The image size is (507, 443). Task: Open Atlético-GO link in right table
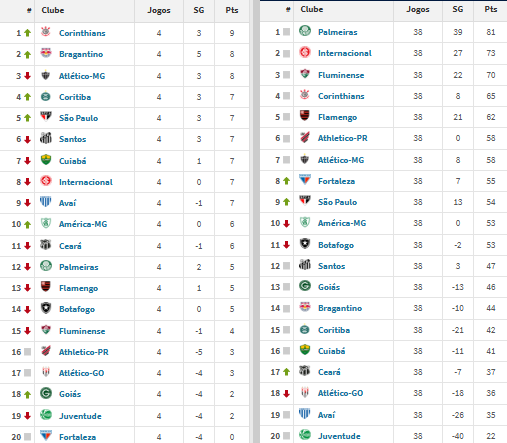point(340,393)
